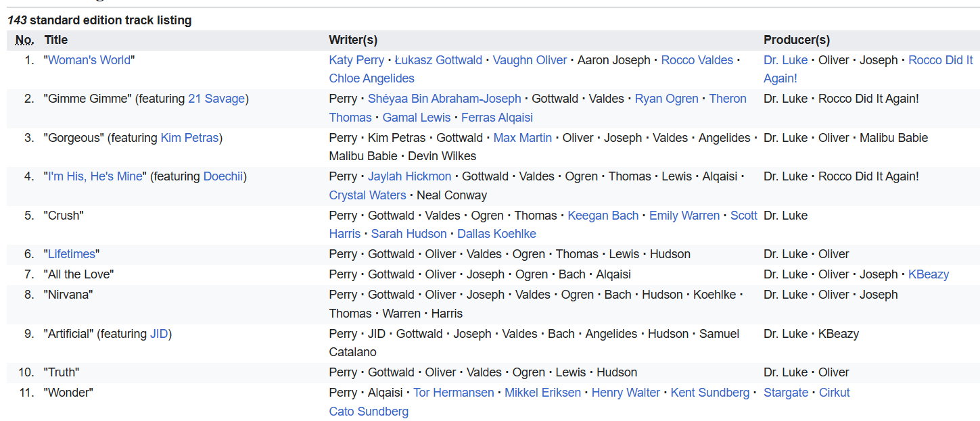The image size is (980, 421).
Task: Open the Chloe Angelides link
Action: (x=371, y=78)
